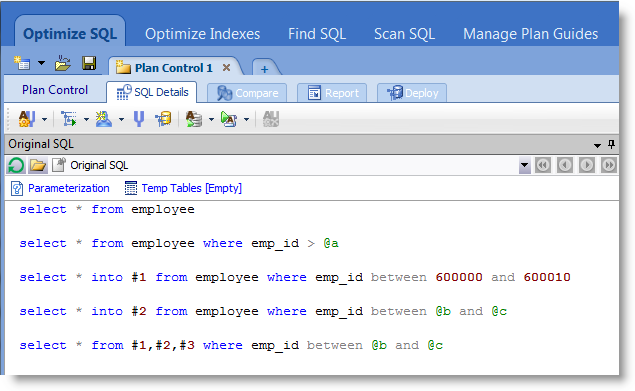
Task: Click the next SQL arrow button
Action: (x=586, y=165)
